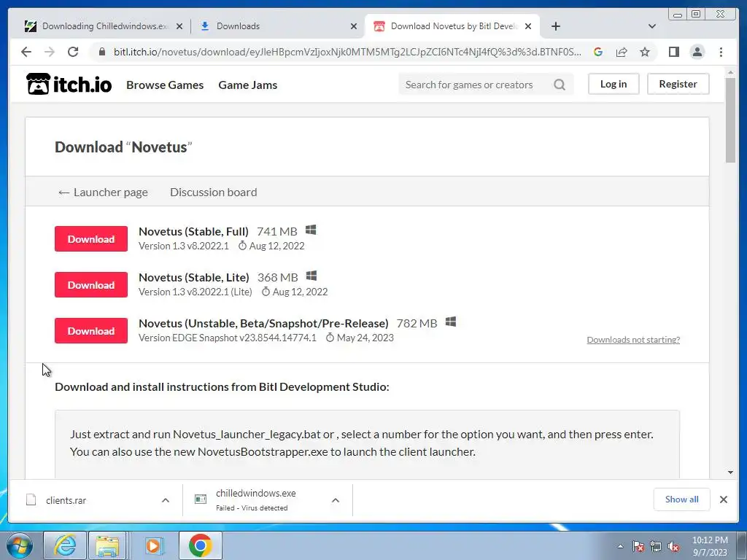The image size is (747, 560).
Task: Open Windows Start menu
Action: click(20, 545)
